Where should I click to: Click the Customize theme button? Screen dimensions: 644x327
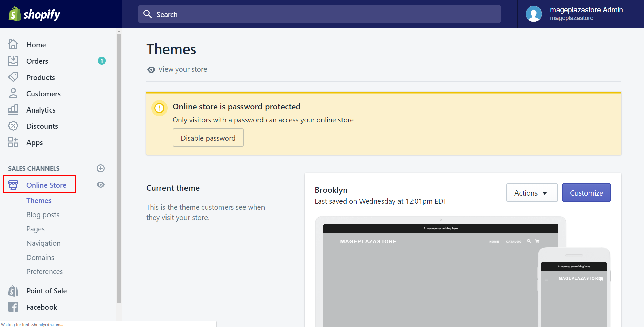(x=586, y=193)
